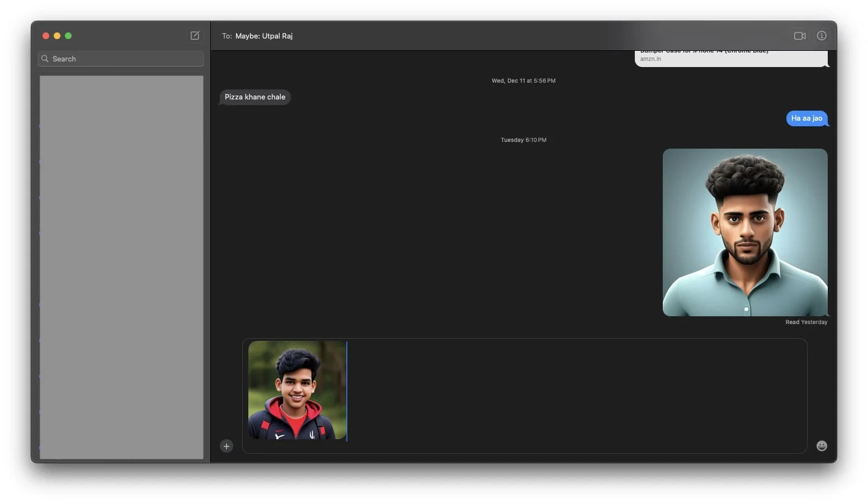Click the 'Pizza khane chale' message bubble
The image size is (868, 504).
click(x=255, y=97)
